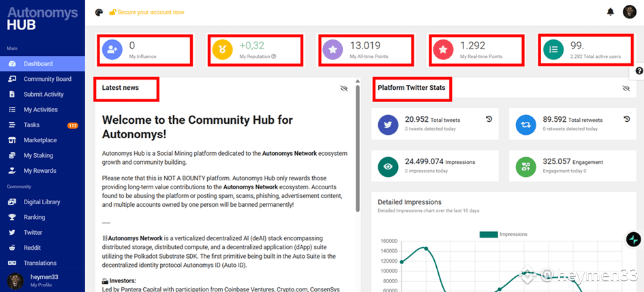Click the My Influence user-plus icon
The width and height of the screenshot is (644, 292).
point(112,50)
